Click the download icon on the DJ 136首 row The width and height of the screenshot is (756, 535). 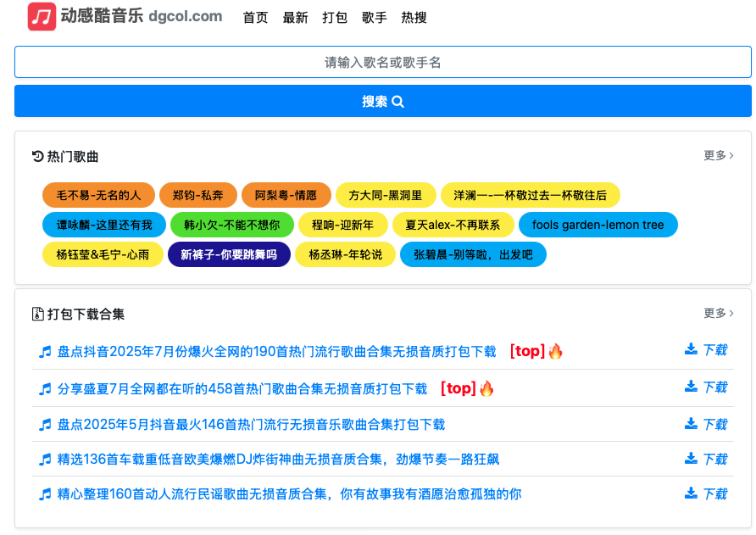691,458
